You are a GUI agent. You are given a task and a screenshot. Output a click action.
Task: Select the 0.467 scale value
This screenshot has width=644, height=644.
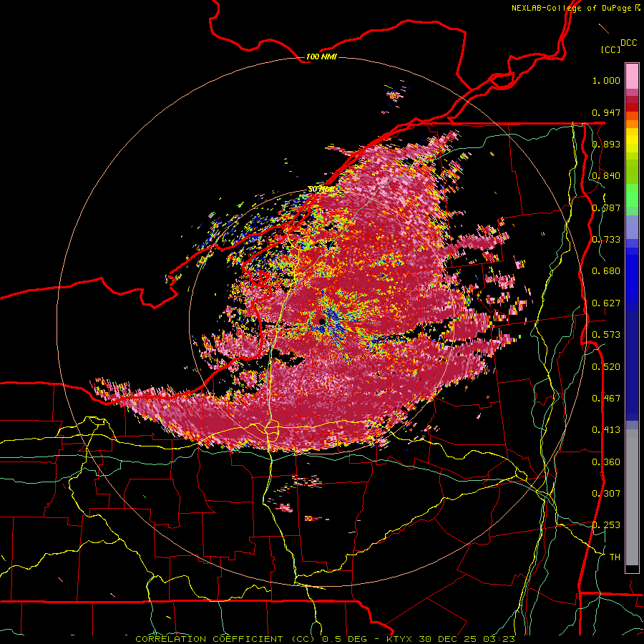(x=606, y=398)
